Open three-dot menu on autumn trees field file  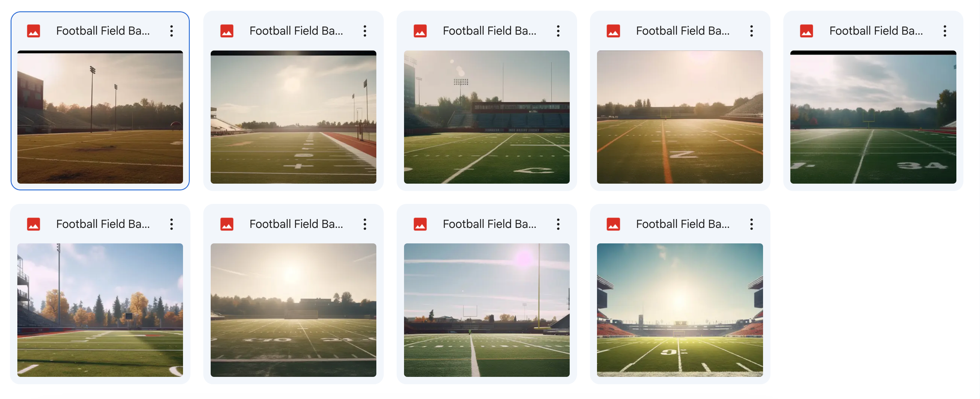pos(172,224)
